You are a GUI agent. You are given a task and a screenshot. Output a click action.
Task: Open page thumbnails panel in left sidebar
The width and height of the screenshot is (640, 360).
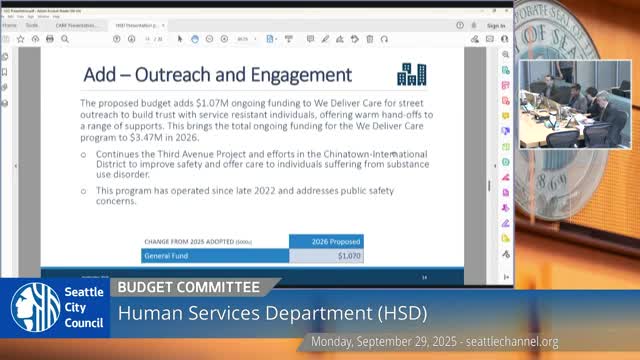tap(5, 57)
